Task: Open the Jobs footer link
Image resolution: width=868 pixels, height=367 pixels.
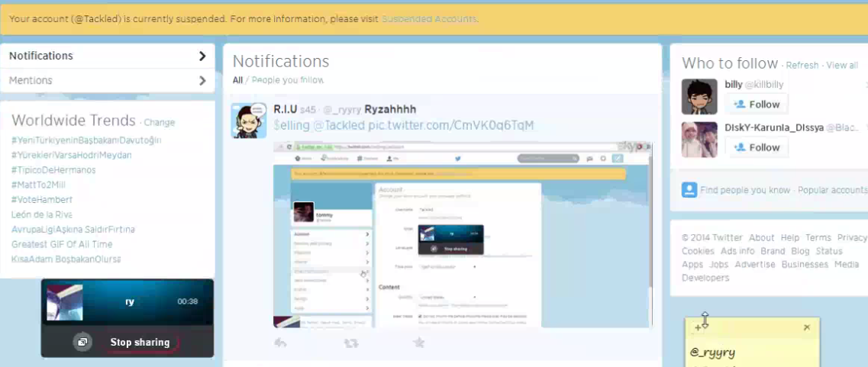Action: click(x=719, y=264)
